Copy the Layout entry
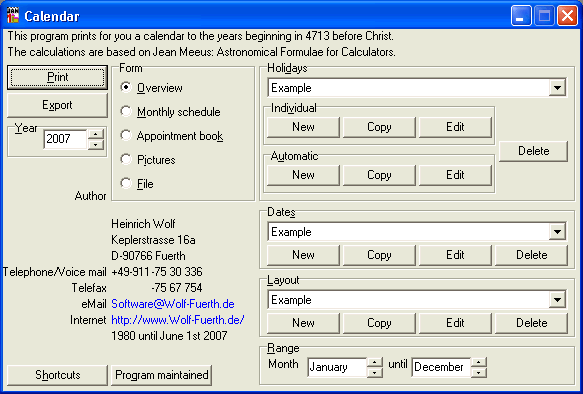Screen dimensions: 583x394 (379, 323)
